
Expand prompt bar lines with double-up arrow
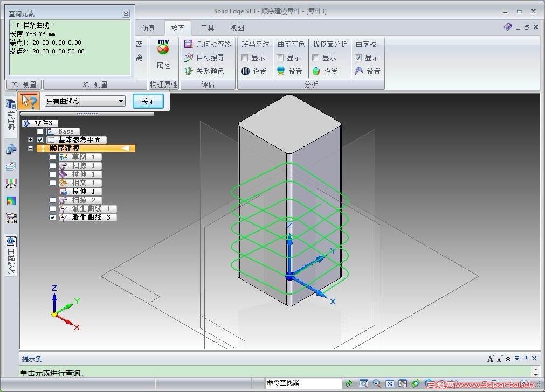click(508, 359)
